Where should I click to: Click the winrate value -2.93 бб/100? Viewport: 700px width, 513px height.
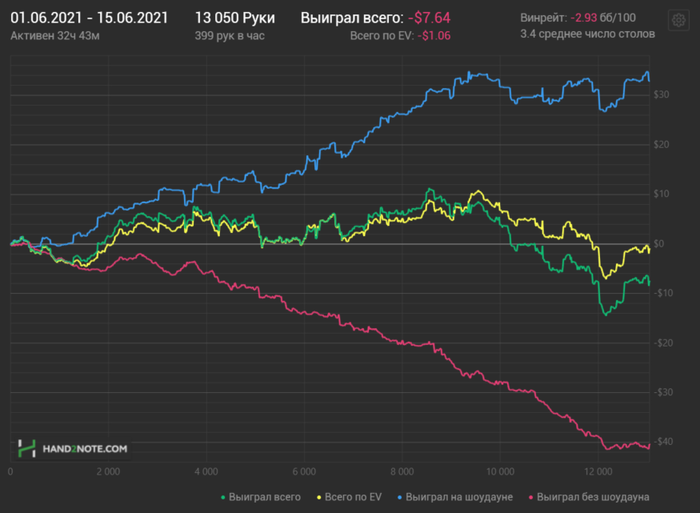[603, 18]
